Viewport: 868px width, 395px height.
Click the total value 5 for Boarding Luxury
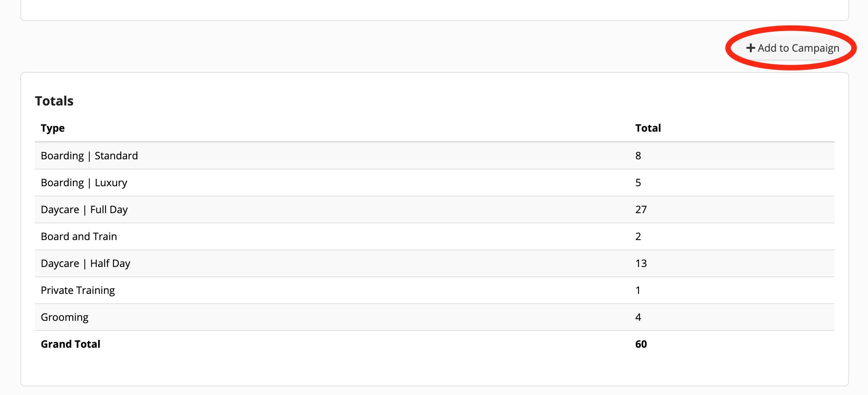[x=639, y=182]
